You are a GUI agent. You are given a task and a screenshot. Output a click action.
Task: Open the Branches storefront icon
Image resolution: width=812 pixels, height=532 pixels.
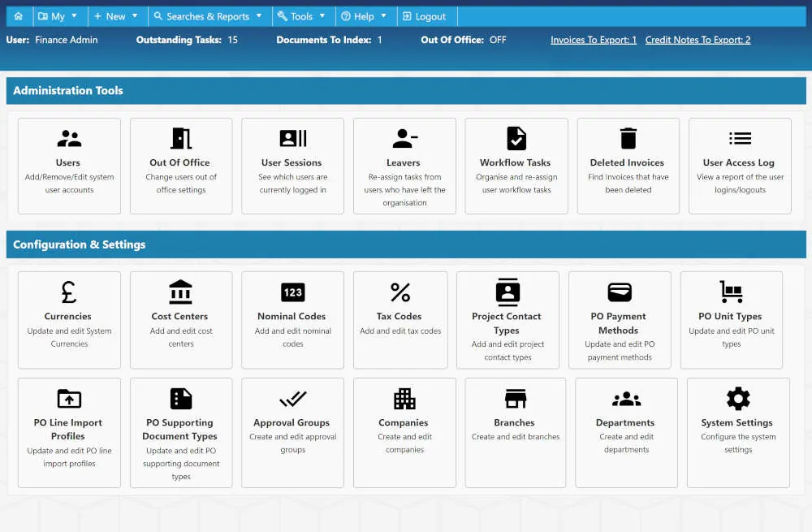coord(516,398)
